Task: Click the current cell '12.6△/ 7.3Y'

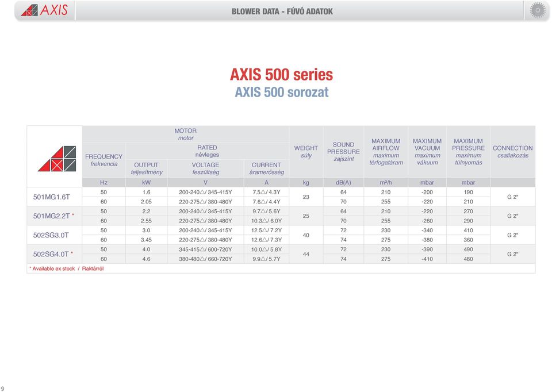Action: tap(266, 240)
